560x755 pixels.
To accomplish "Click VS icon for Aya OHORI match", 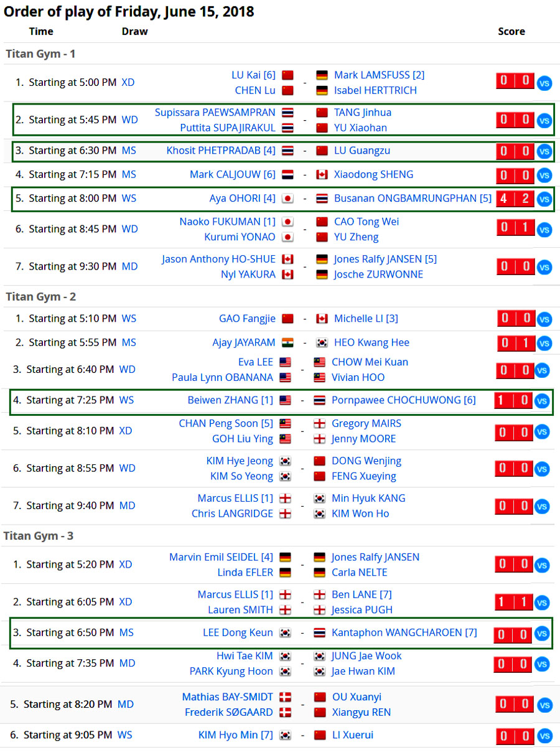I will pos(544,199).
